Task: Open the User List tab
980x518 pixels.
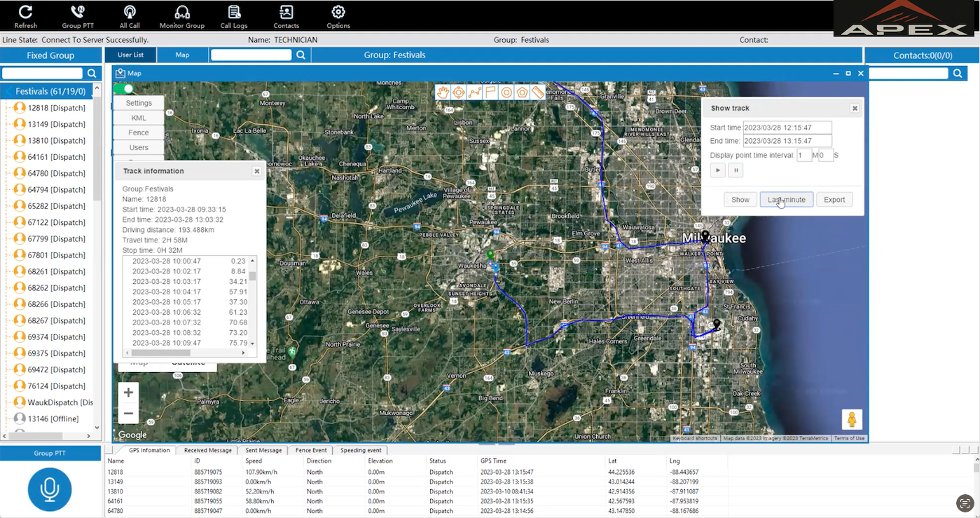Action: (130, 55)
